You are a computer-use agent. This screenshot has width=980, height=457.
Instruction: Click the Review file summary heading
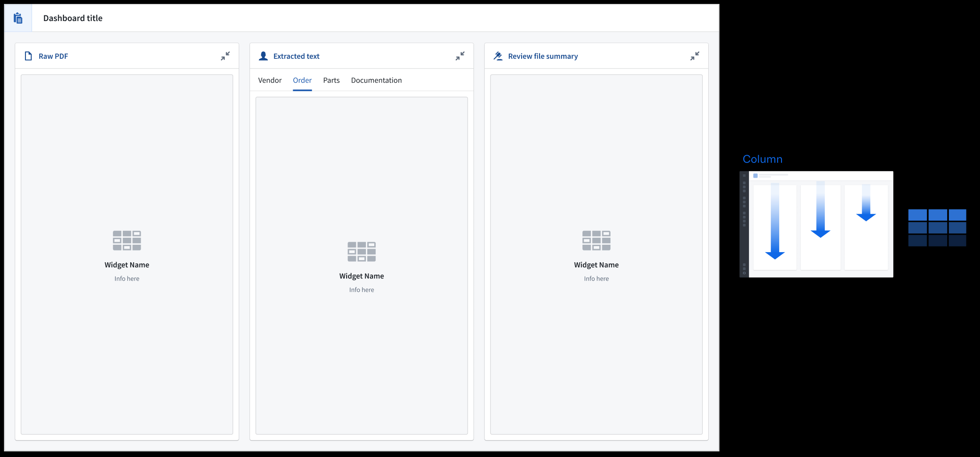(543, 56)
